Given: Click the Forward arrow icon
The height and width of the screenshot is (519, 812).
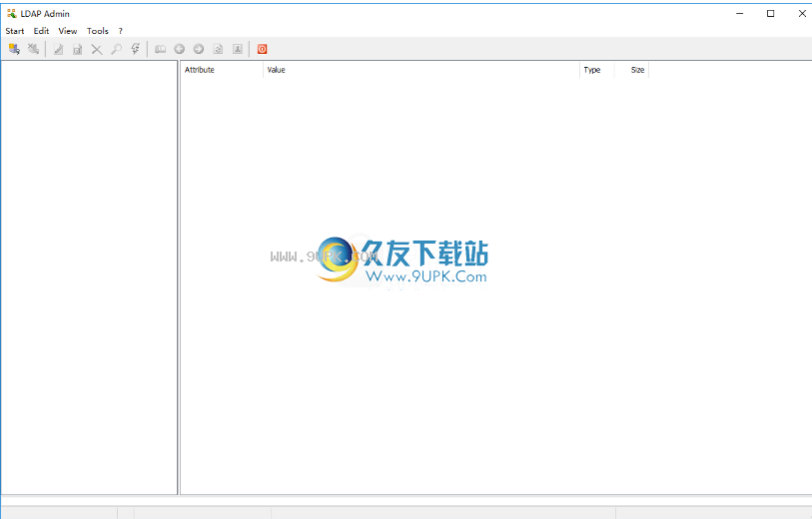Looking at the screenshot, I should point(199,49).
